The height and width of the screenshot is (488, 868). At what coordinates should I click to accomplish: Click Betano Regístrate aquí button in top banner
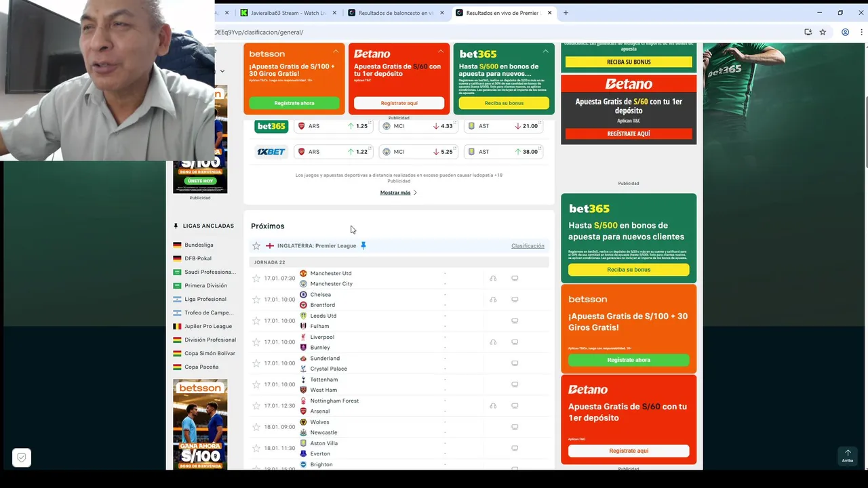pyautogui.click(x=399, y=103)
